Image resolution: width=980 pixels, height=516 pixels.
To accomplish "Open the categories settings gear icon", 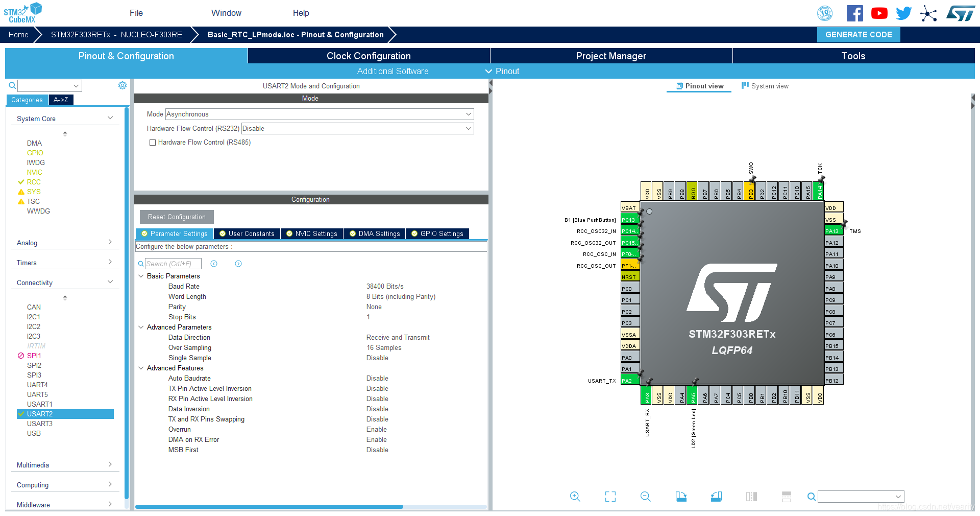I will 122,85.
